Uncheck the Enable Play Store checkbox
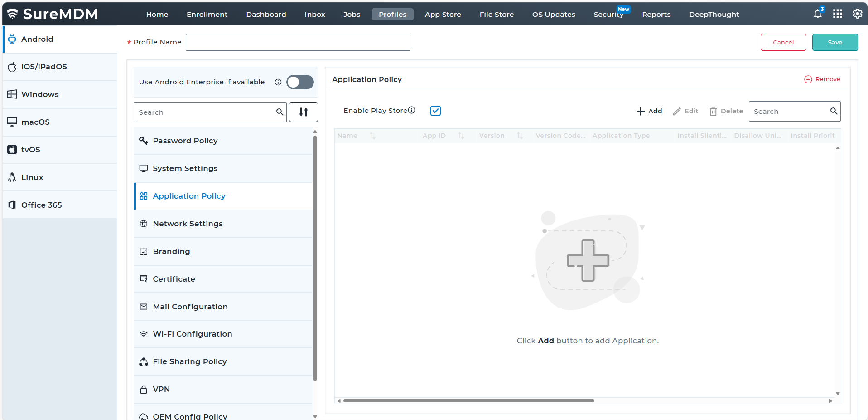 (x=435, y=111)
